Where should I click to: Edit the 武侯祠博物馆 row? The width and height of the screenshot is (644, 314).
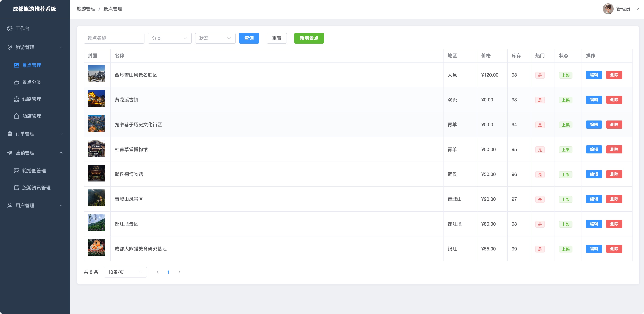[x=594, y=174]
